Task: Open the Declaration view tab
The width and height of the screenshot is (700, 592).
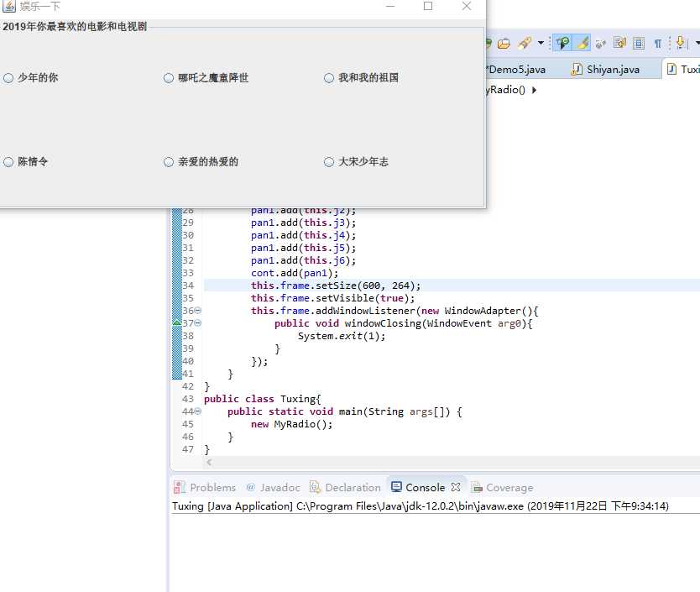Action: (346, 487)
